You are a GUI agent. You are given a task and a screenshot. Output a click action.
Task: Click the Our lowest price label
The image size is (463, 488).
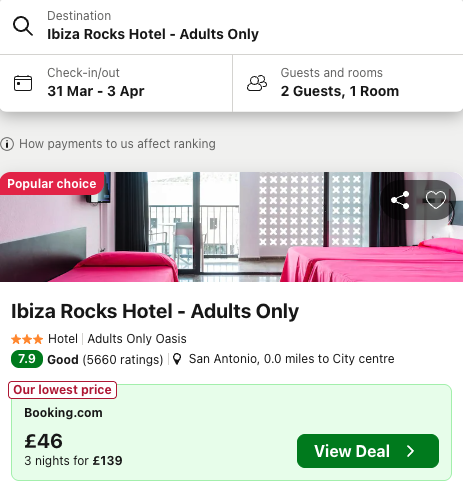[x=62, y=390]
